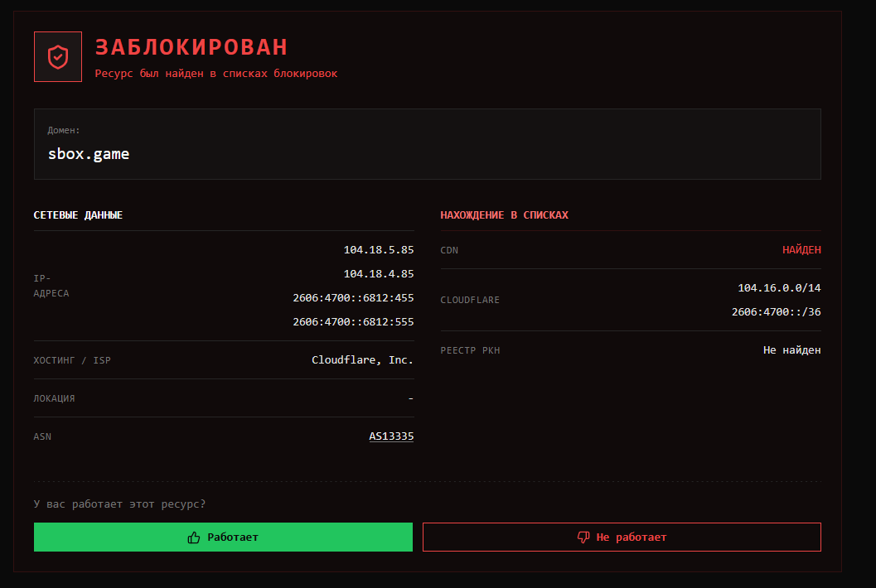
Task: Click the НАХОЖДЕНИЕ В СПИСКАХ section header
Action: (x=505, y=215)
